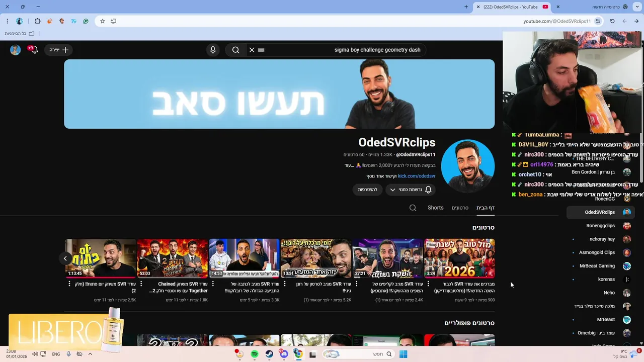Clear the YouTube search query
The width and height of the screenshot is (644, 362).
[x=252, y=50]
